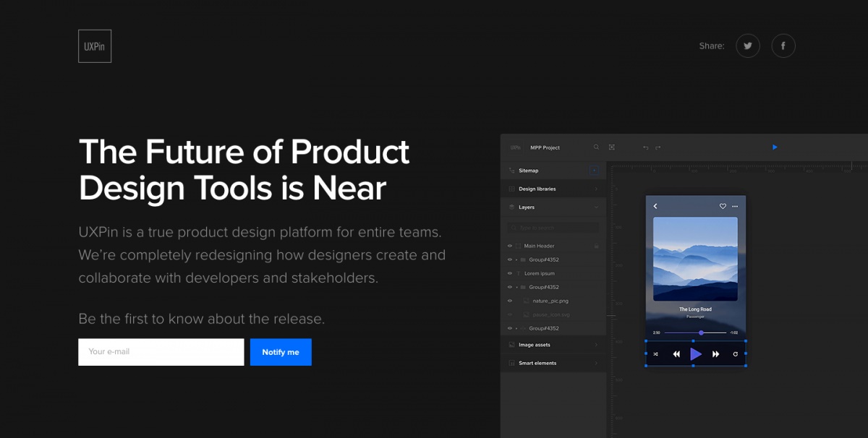The height and width of the screenshot is (438, 868).
Task: Click the redo arrow icon
Action: coord(658,147)
